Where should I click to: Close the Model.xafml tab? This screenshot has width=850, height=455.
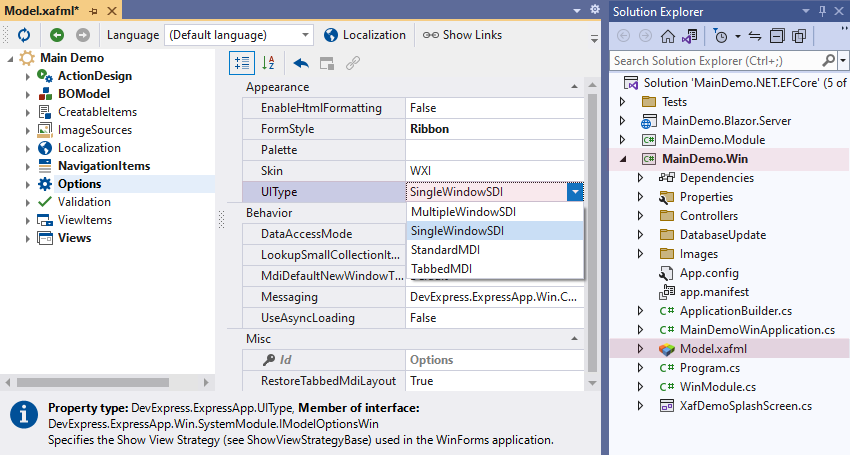click(x=112, y=11)
